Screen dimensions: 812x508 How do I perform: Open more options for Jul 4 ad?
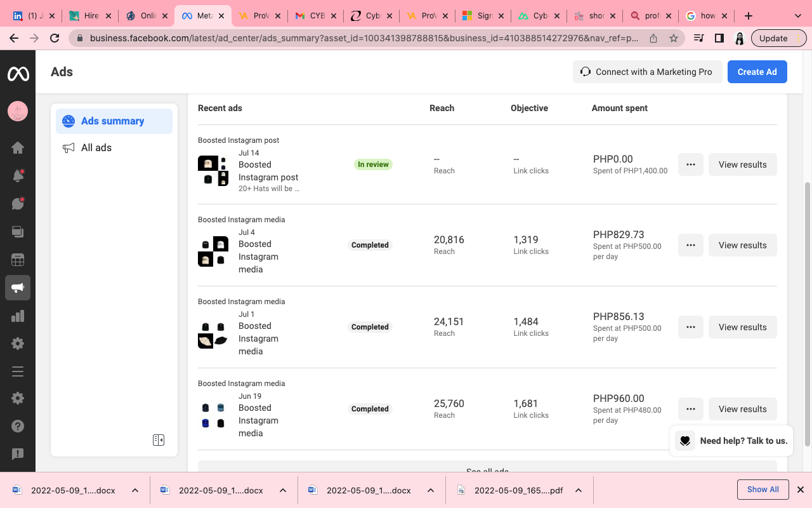(x=691, y=245)
